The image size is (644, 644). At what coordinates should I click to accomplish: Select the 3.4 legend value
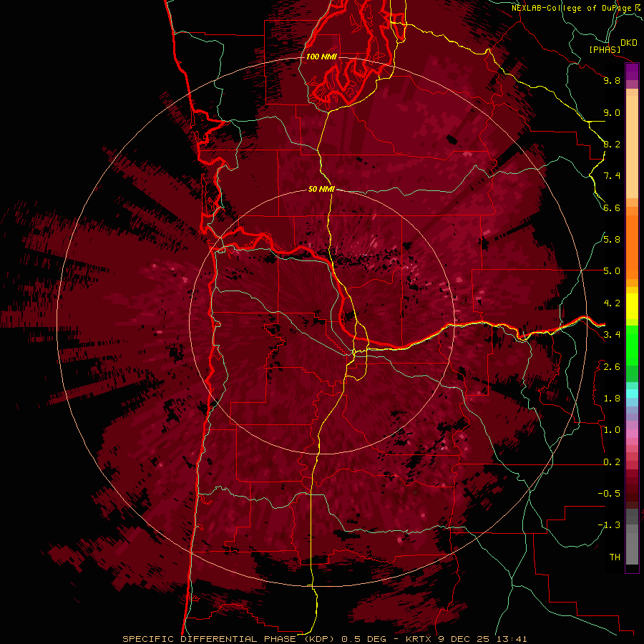[x=612, y=335]
